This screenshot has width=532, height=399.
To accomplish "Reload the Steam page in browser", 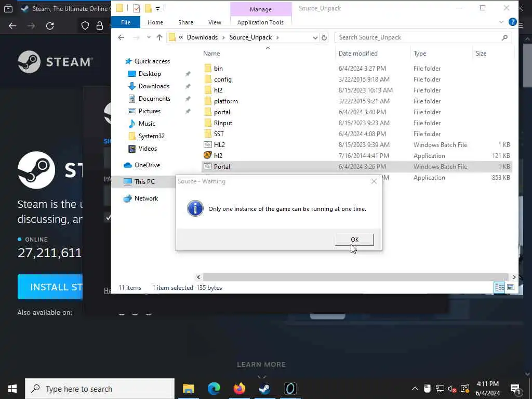I will pos(50,26).
